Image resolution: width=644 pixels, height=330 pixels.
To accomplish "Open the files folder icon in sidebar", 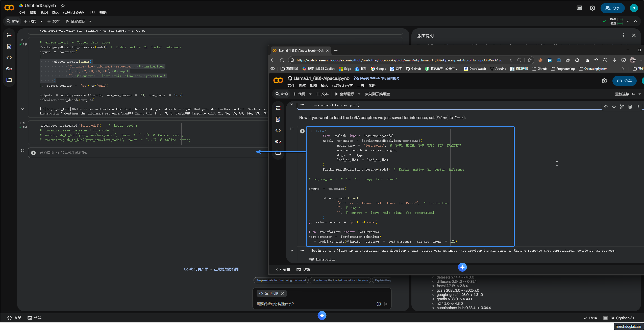I will coord(9,80).
